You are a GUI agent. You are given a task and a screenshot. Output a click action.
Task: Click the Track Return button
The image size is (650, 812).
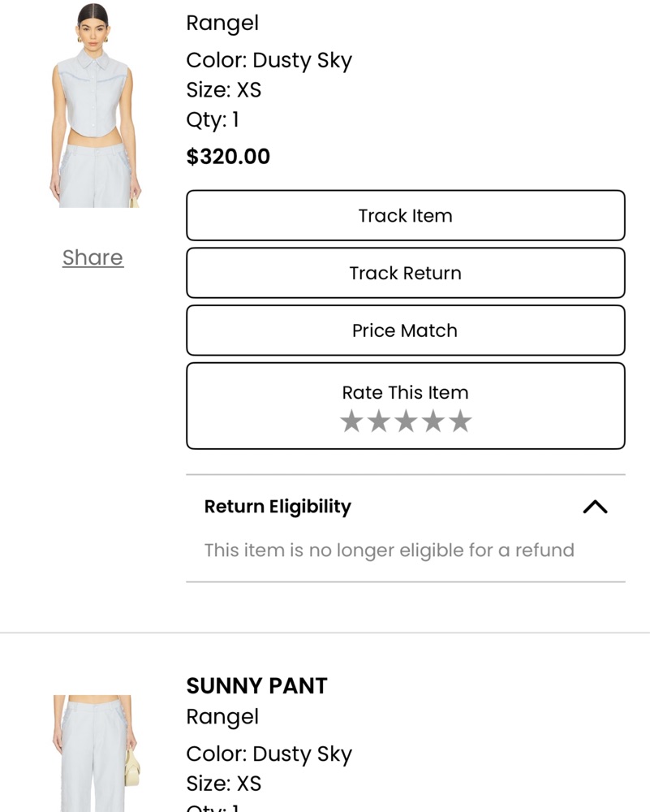coord(406,273)
